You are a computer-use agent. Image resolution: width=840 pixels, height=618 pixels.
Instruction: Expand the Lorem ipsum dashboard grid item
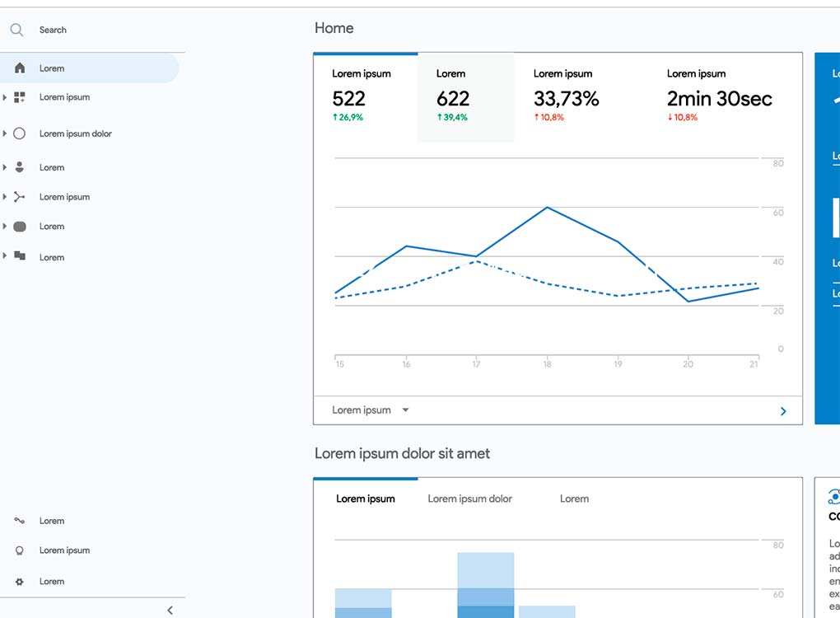[x=5, y=97]
